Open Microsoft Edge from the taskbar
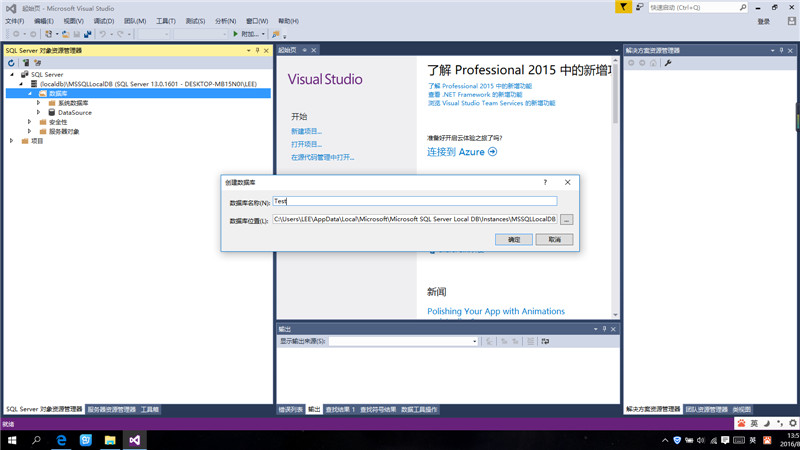The width and height of the screenshot is (800, 450). click(x=61, y=440)
